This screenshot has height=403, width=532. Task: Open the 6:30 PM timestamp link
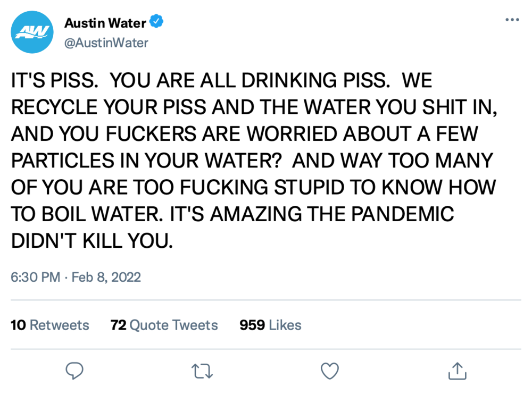tap(35, 277)
